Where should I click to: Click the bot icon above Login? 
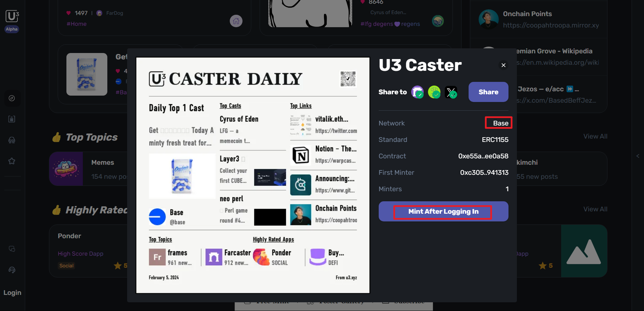12,270
